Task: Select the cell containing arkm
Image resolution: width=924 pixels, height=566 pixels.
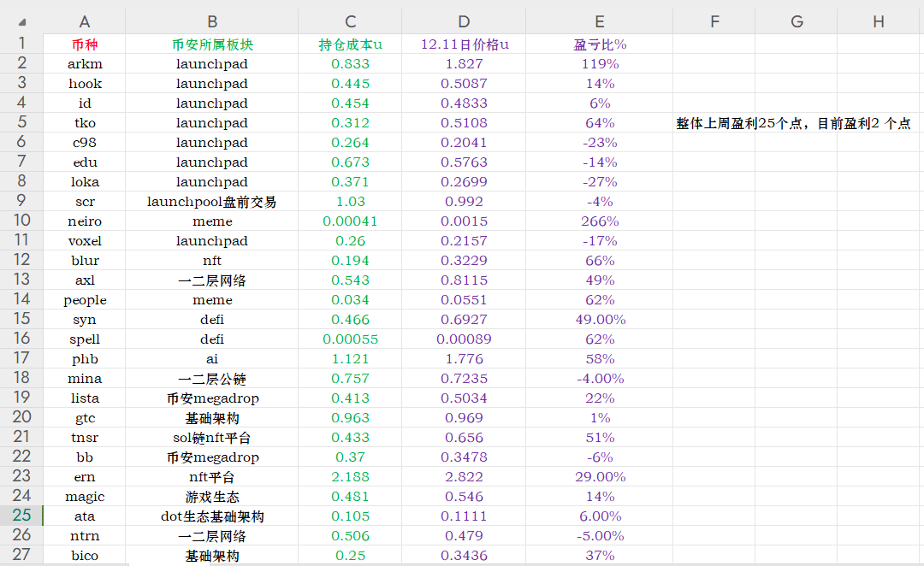Action: 84,63
